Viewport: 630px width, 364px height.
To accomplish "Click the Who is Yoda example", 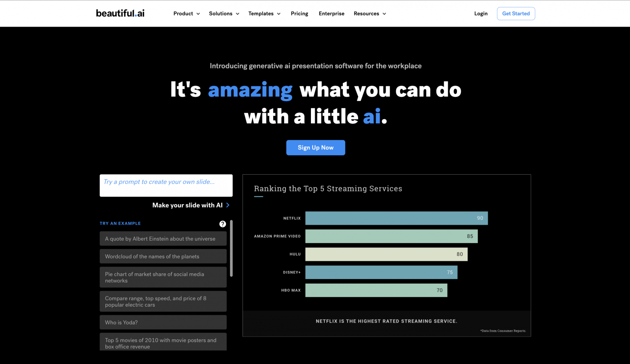I will pyautogui.click(x=163, y=322).
